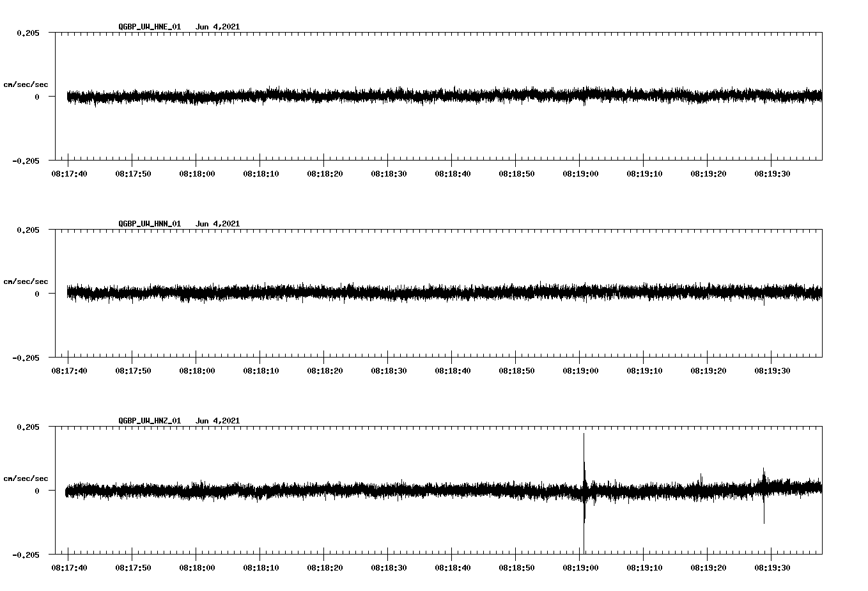
Task: Click the 08:18:40 time label under HNN plot
Action: [453, 371]
